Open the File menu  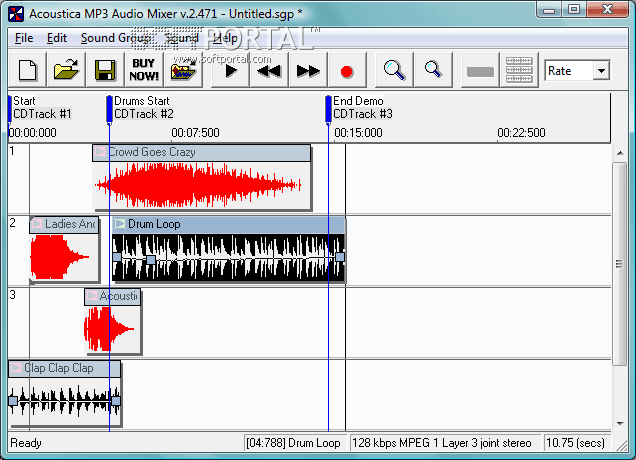[x=24, y=38]
